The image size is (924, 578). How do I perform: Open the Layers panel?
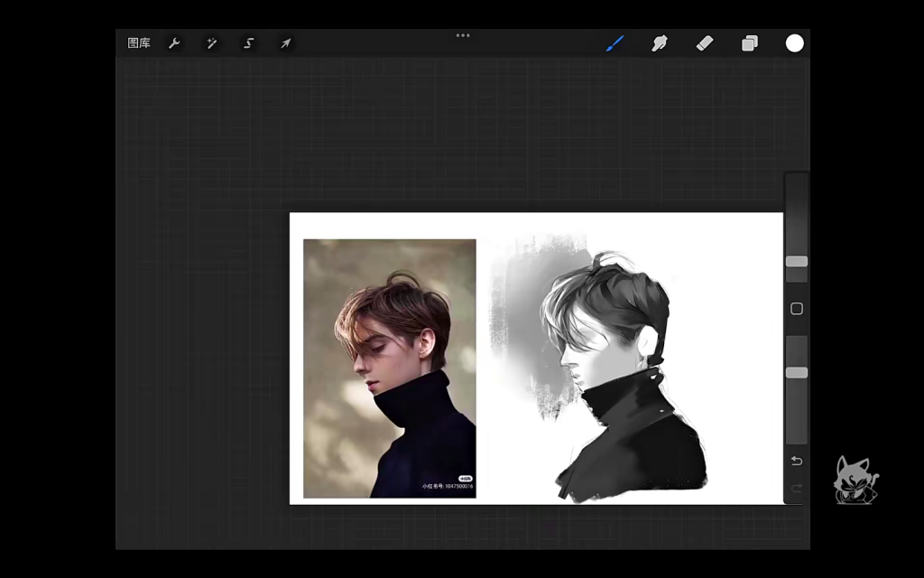(x=750, y=43)
